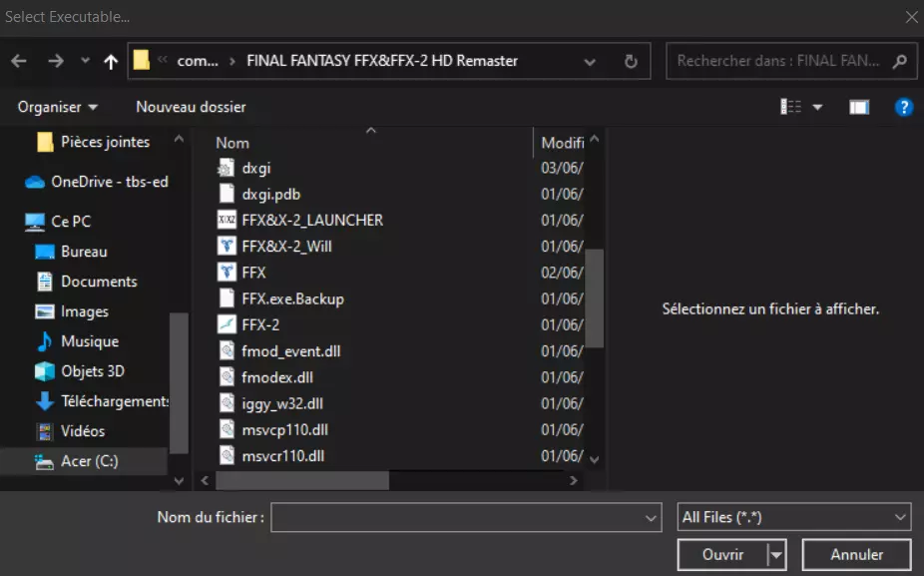Viewport: 924px width, 576px height.
Task: Go forward with the right arrow
Action: 56,61
